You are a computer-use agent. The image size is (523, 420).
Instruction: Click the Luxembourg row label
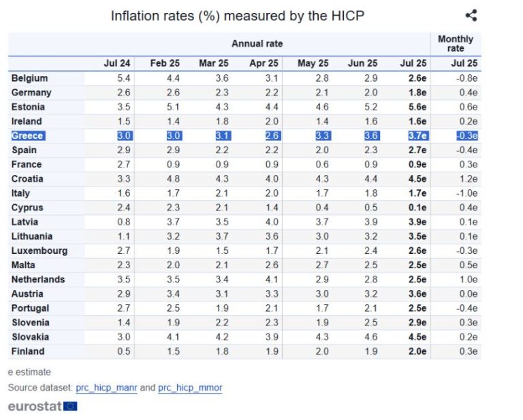pos(39,251)
